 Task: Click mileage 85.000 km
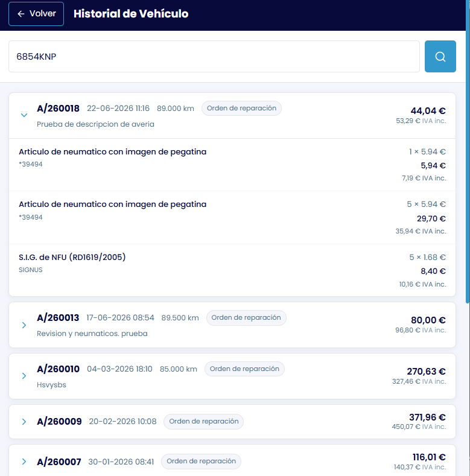tap(179, 369)
